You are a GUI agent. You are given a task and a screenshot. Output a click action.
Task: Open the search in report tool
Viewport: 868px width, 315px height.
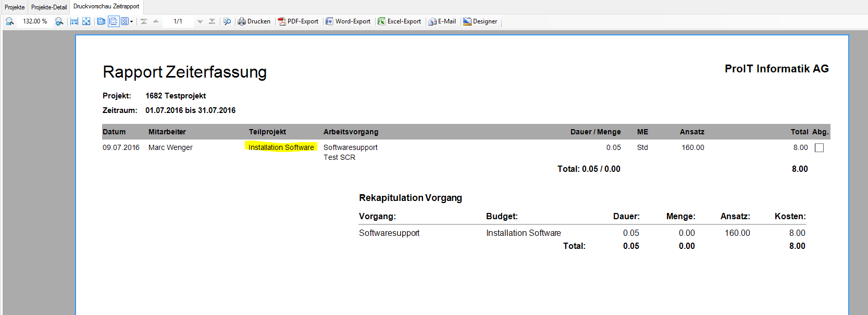pos(227,21)
